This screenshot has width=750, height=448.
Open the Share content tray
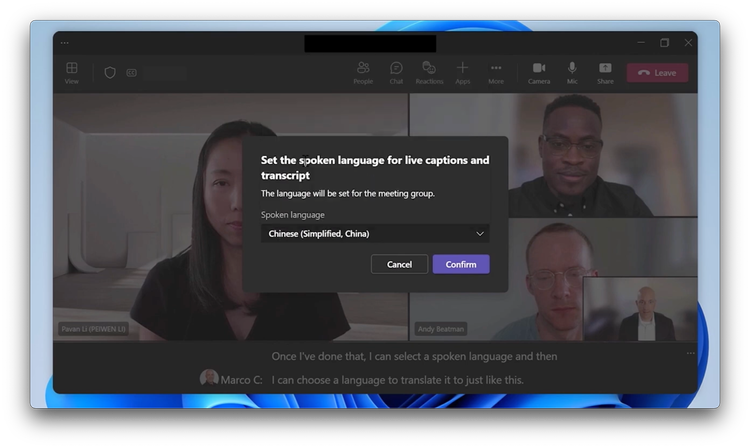[605, 73]
